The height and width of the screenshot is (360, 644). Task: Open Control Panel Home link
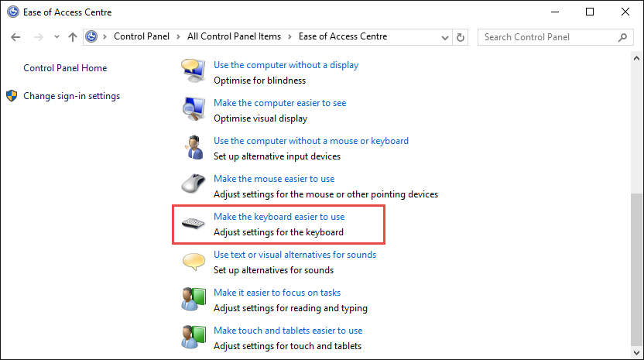tap(65, 68)
